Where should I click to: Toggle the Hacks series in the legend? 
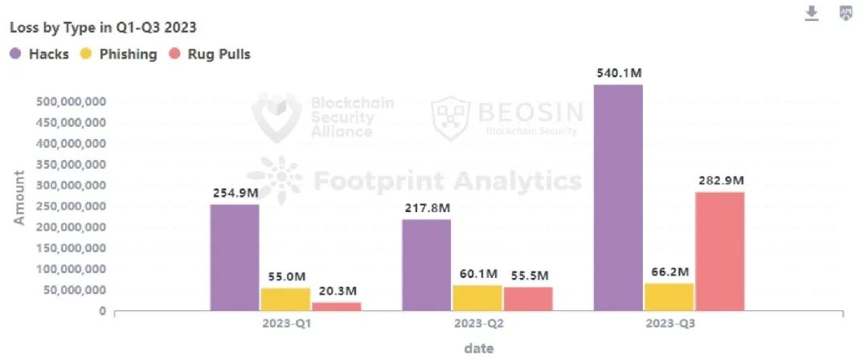pyautogui.click(x=39, y=55)
